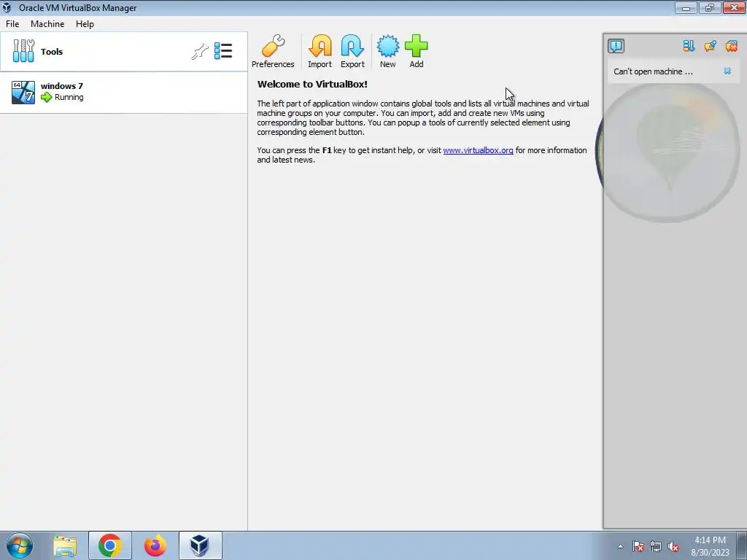Image resolution: width=747 pixels, height=560 pixels.
Task: Click the Import appliance toolbar icon
Action: click(320, 51)
